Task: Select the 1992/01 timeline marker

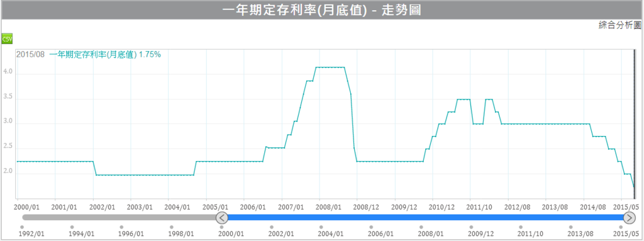Action: (22, 227)
